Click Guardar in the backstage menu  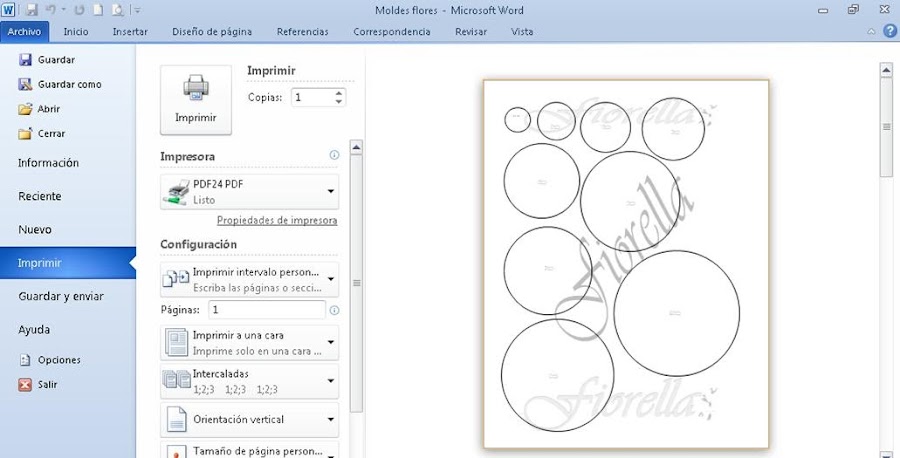pyautogui.click(x=56, y=60)
